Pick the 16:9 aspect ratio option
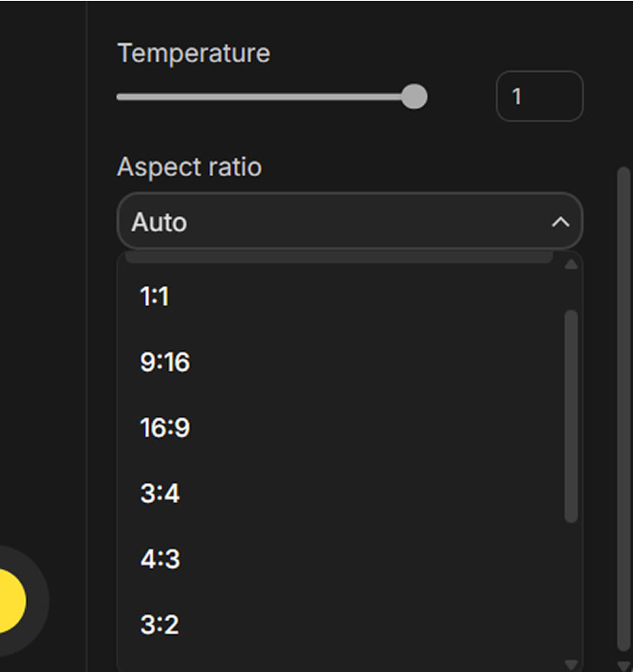Viewport: 633px width, 672px height. 165,427
